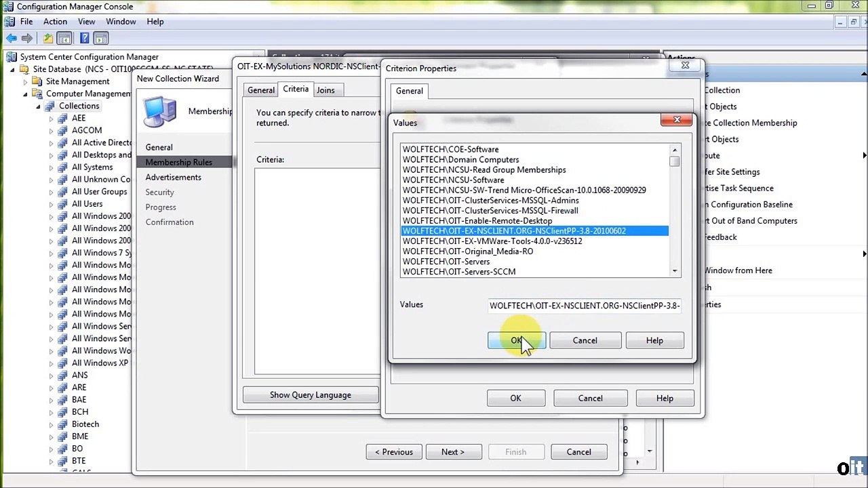Image resolution: width=868 pixels, height=488 pixels.
Task: Expand the AEE collection node
Action: click(51, 118)
